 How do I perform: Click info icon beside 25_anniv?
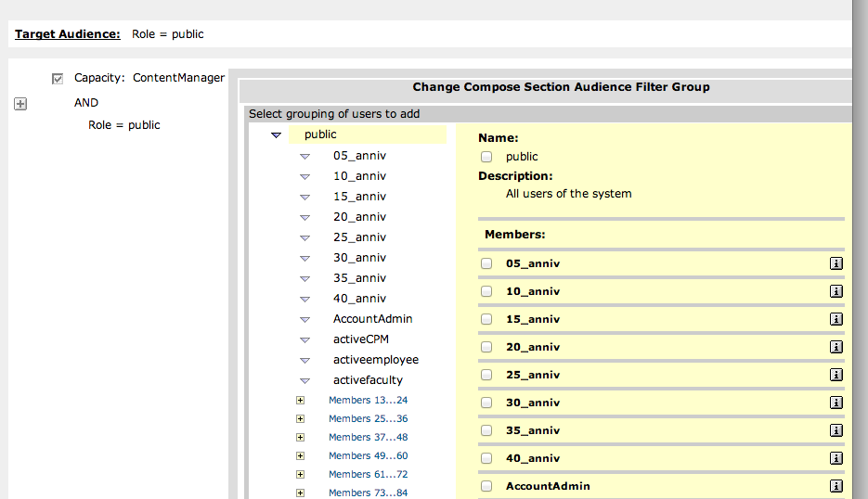836,375
